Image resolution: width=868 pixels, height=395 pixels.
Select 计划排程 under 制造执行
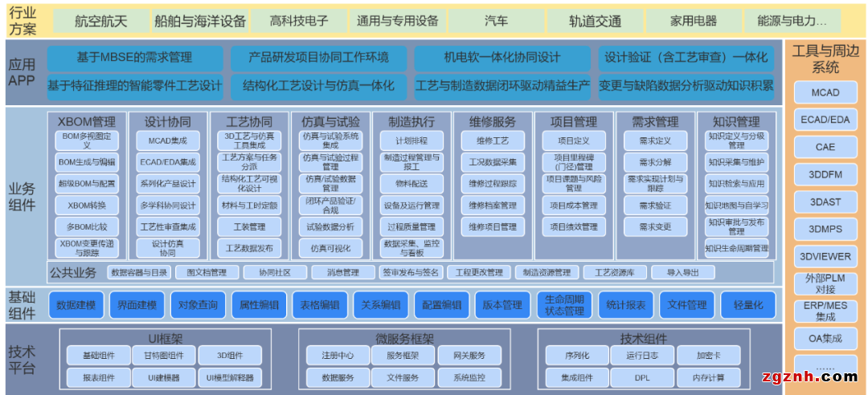(411, 140)
